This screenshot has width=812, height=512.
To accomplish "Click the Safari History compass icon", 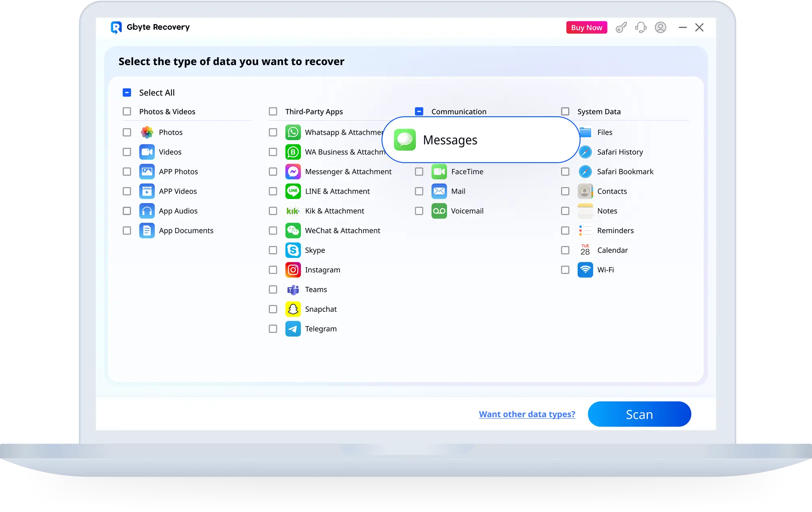I will point(585,152).
